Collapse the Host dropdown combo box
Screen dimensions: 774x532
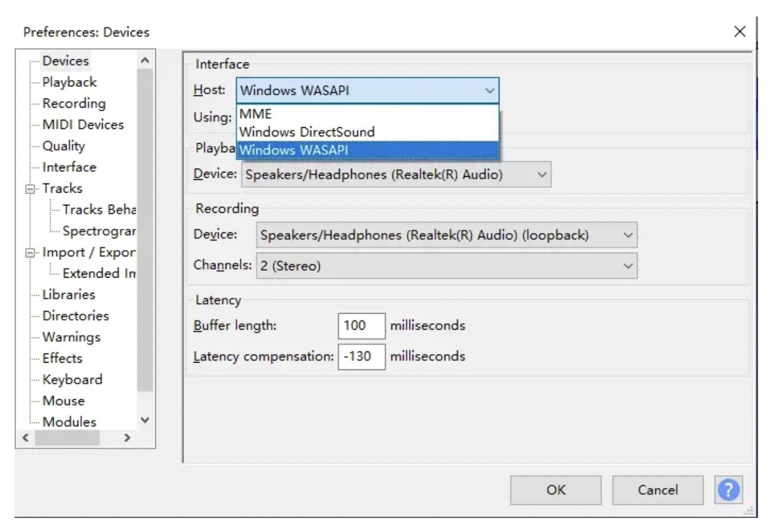(x=367, y=91)
